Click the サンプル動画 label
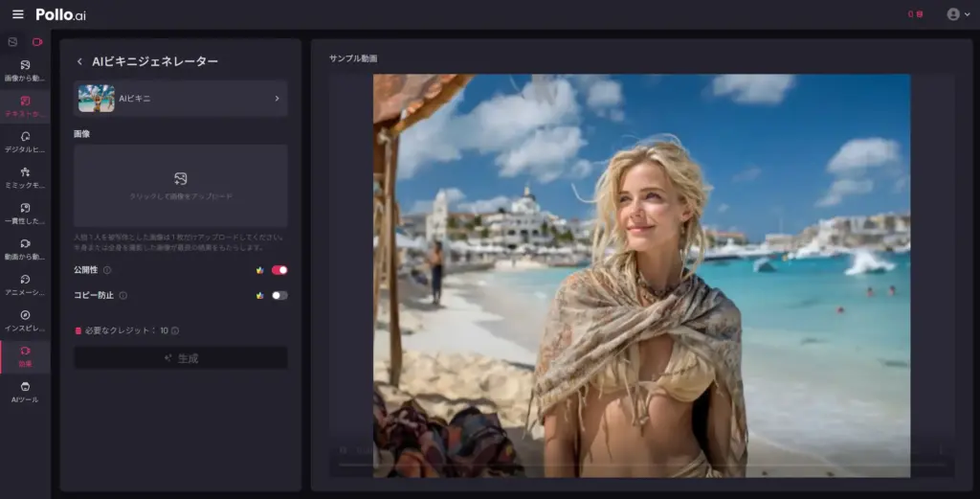Image resolution: width=980 pixels, height=499 pixels. tap(353, 58)
